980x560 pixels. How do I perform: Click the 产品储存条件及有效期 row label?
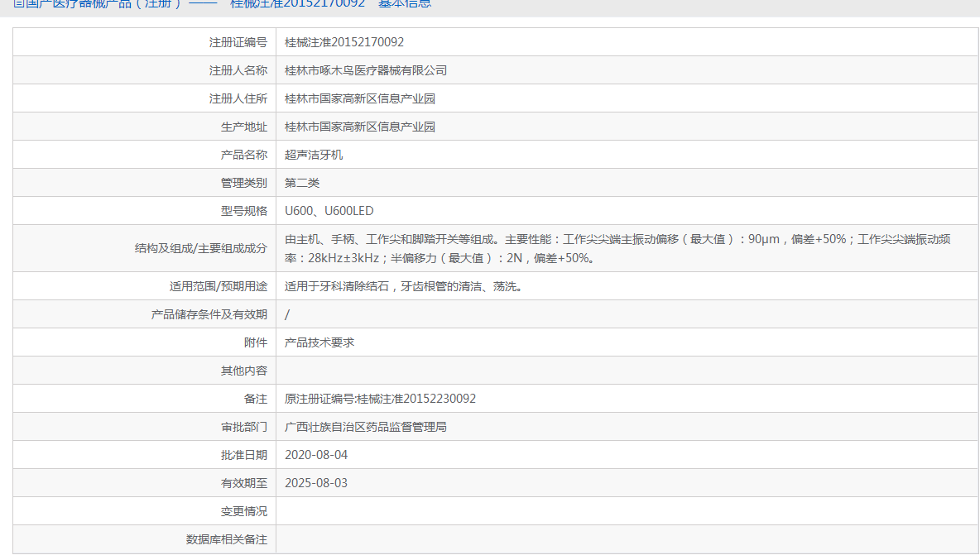click(x=209, y=314)
